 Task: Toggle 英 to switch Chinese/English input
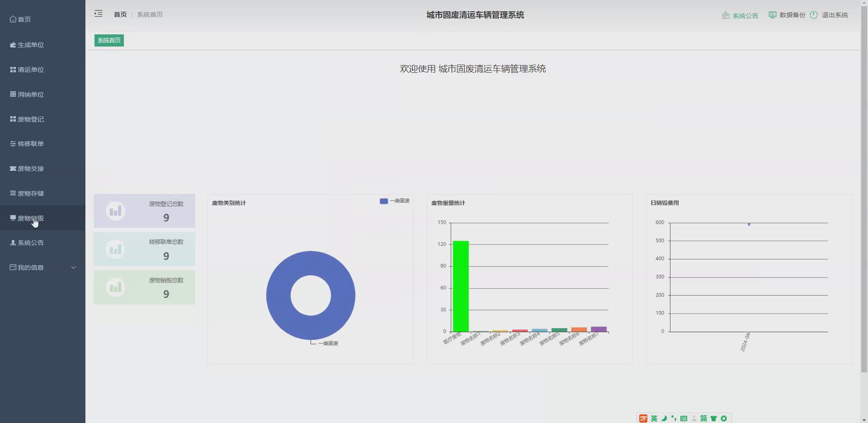pos(654,418)
